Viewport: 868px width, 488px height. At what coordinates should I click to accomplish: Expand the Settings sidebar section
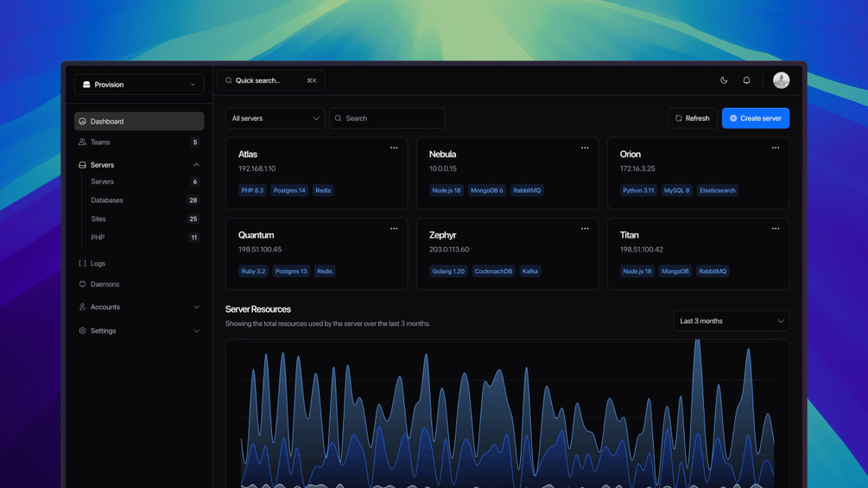(139, 331)
